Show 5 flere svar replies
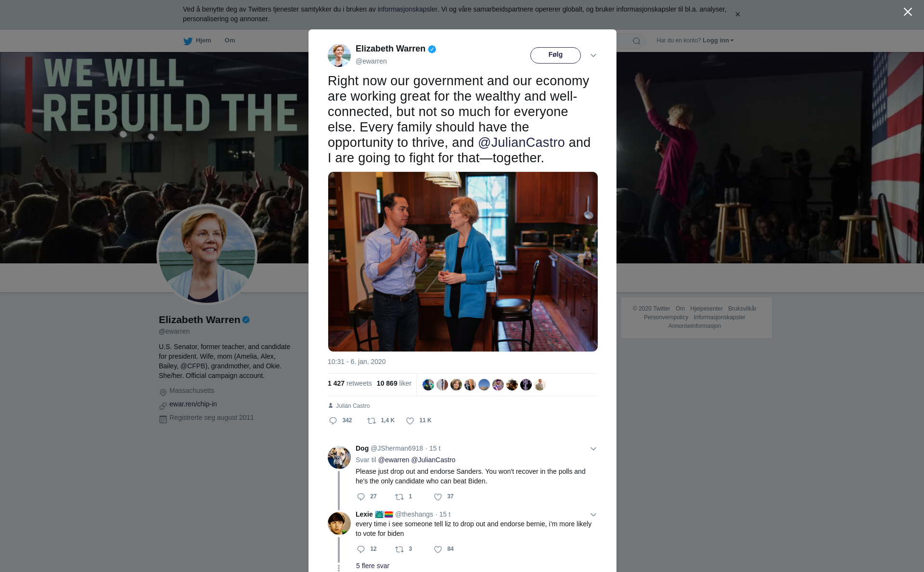The image size is (924, 572). point(372,566)
